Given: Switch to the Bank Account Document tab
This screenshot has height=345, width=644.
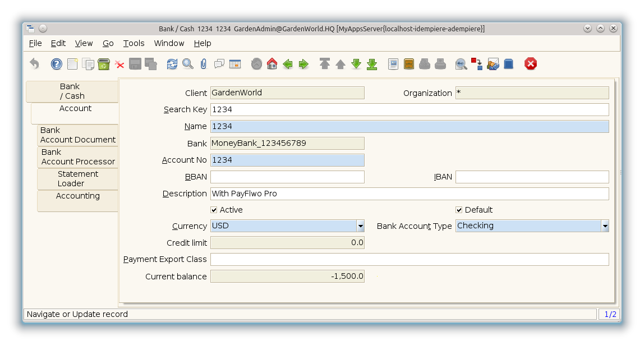Looking at the screenshot, I should [x=77, y=135].
